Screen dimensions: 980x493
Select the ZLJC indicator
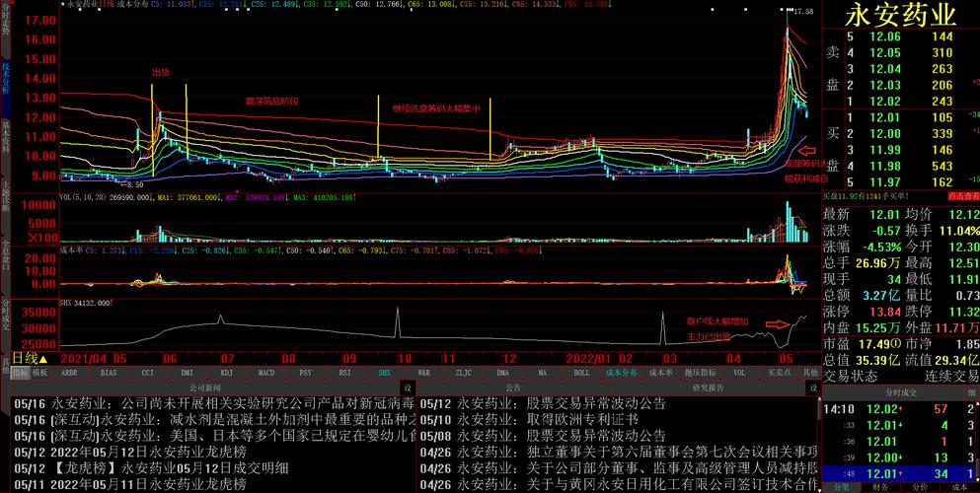(463, 373)
